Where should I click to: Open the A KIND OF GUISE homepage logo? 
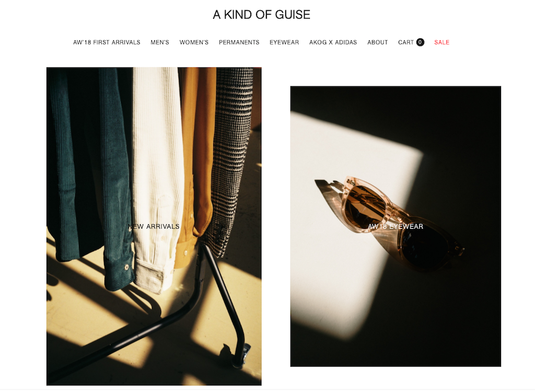(261, 15)
